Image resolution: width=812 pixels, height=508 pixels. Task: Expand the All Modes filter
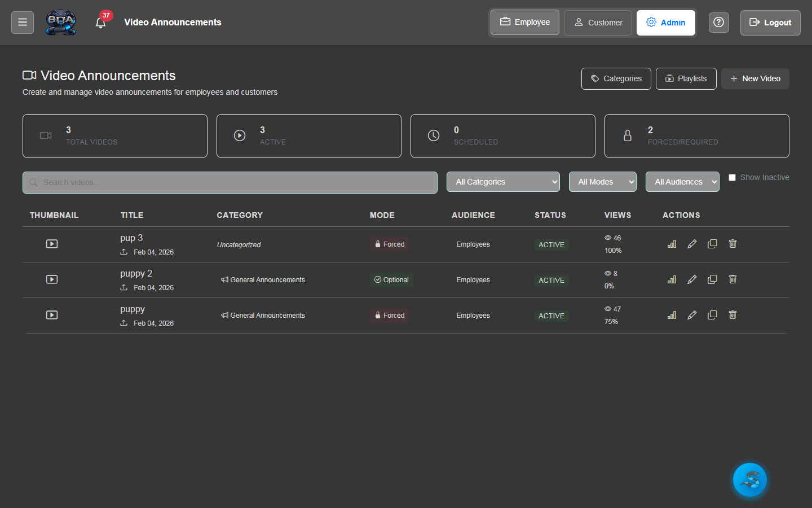602,181
